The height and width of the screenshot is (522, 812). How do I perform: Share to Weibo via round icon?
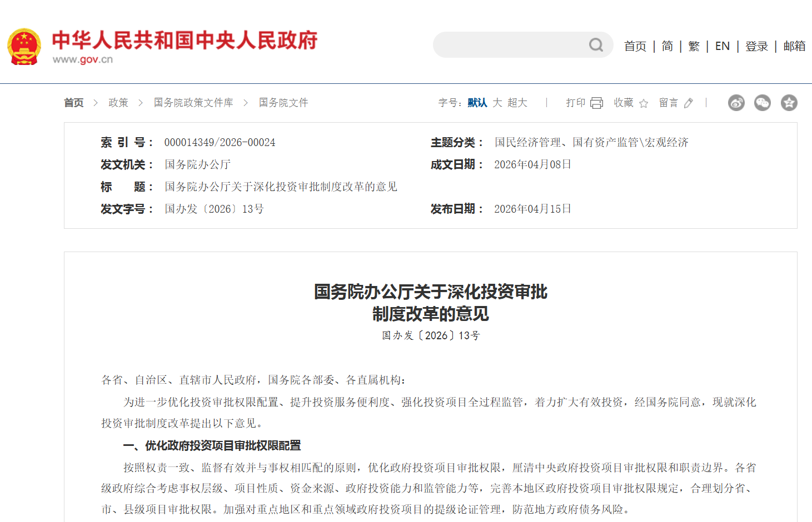pyautogui.click(x=736, y=103)
